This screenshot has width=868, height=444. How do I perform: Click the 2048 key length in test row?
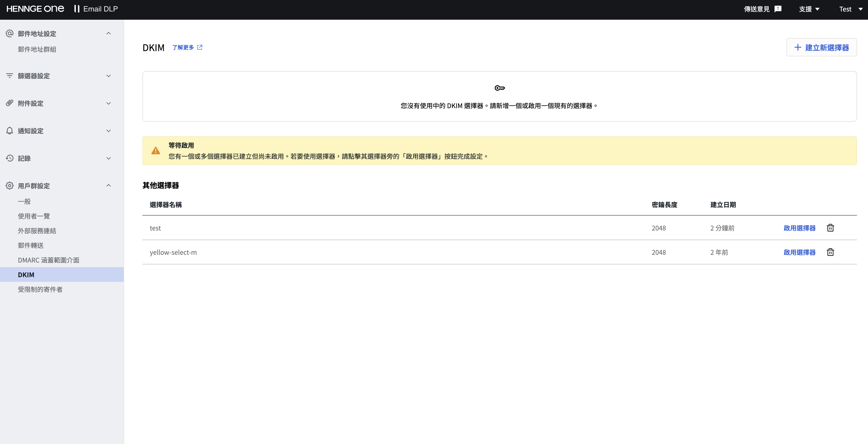659,228
